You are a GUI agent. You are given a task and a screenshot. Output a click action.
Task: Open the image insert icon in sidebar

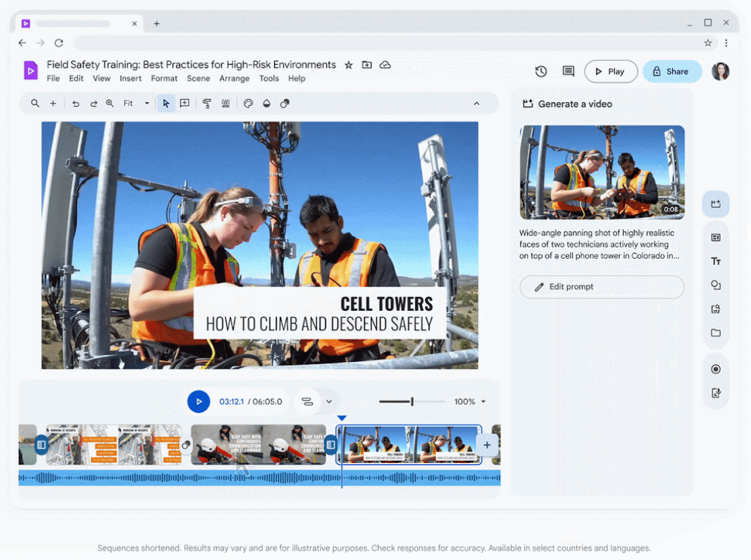point(715,309)
